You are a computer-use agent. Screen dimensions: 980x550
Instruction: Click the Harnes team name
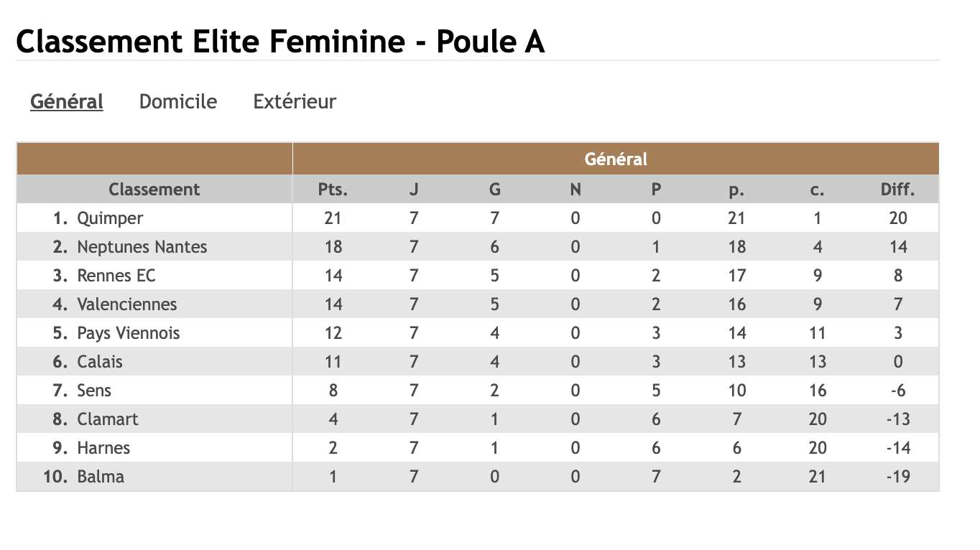pos(103,448)
